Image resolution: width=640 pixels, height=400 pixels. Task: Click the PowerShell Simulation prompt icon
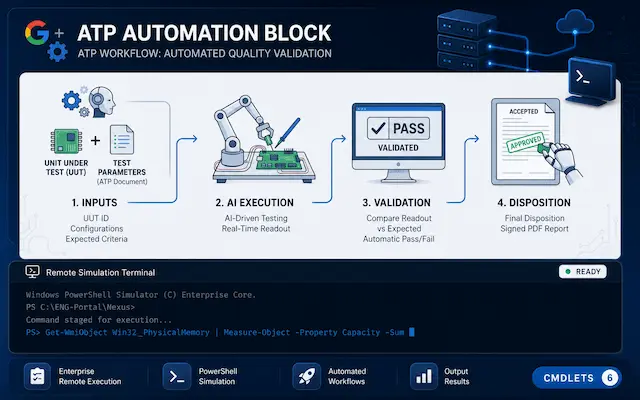click(177, 376)
